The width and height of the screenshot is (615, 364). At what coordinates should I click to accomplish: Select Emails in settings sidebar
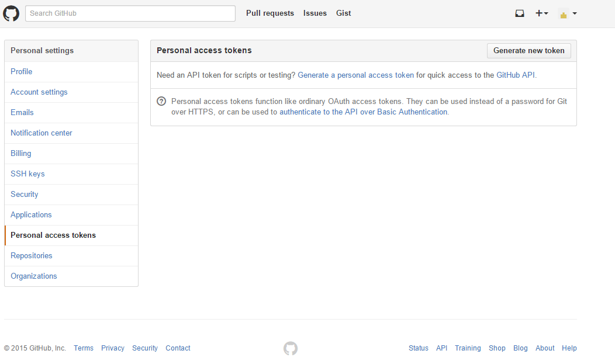(71, 112)
